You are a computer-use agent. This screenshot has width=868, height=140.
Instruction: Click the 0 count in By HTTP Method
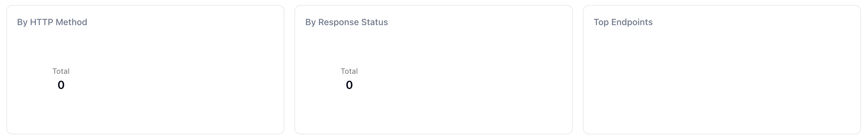(61, 85)
